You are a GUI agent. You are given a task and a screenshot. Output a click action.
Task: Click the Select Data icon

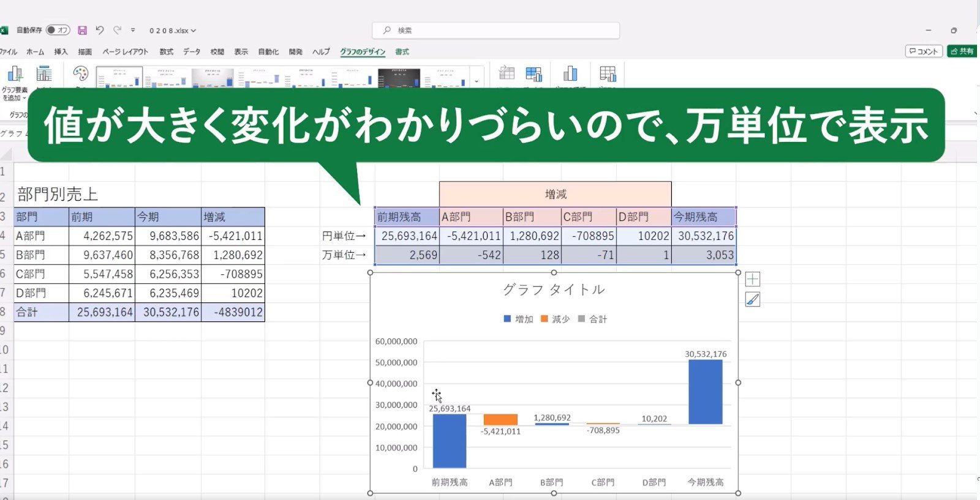point(533,75)
